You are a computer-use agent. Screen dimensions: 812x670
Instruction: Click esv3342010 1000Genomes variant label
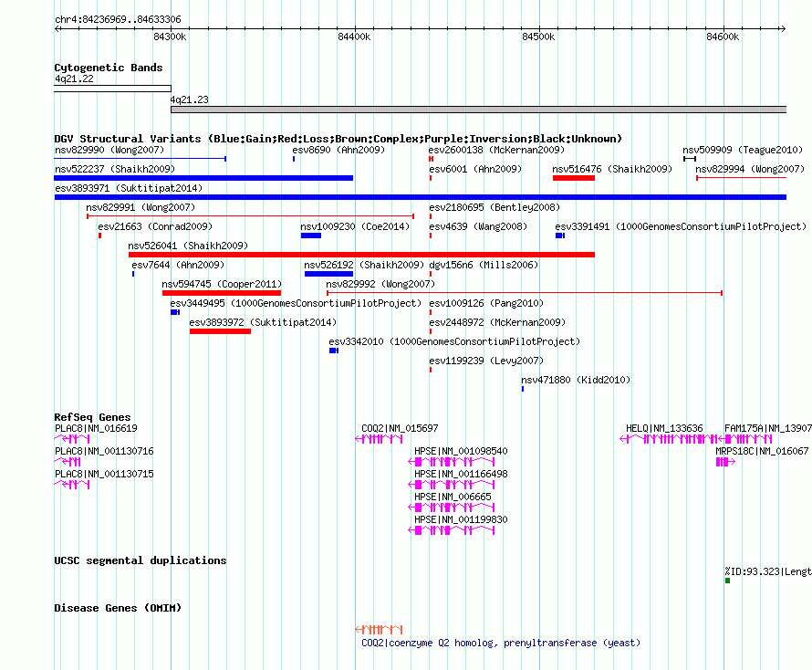click(454, 341)
